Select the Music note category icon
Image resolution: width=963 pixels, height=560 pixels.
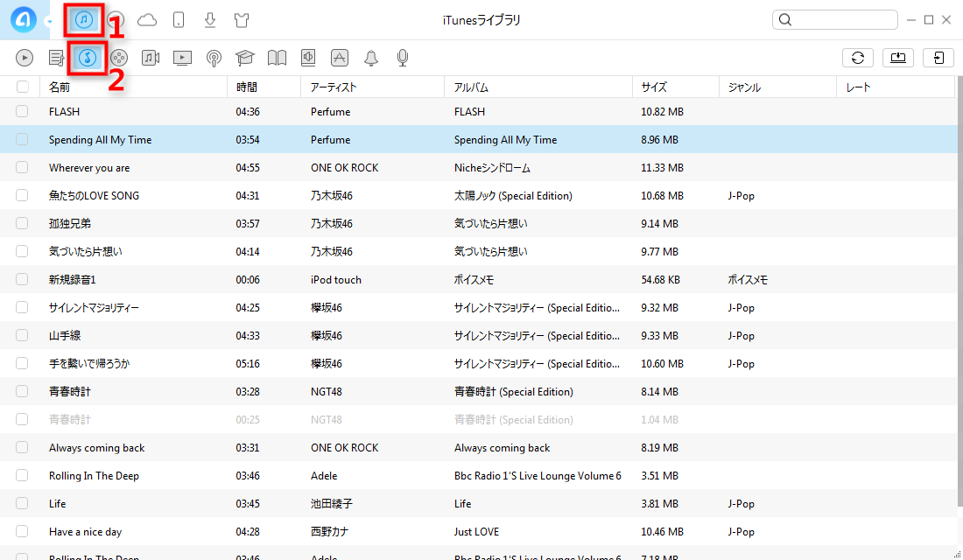(x=88, y=58)
